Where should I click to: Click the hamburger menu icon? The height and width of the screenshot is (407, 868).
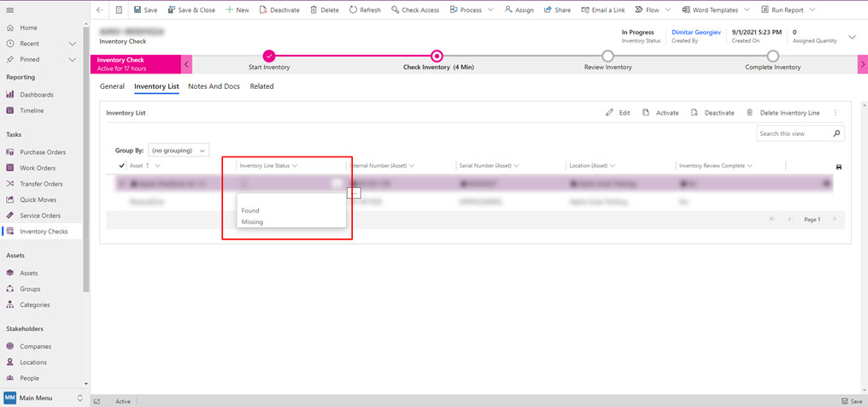10,10
